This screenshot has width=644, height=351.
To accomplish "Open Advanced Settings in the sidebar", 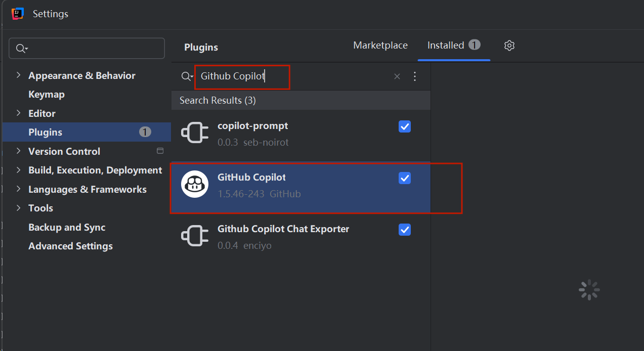I will point(70,246).
